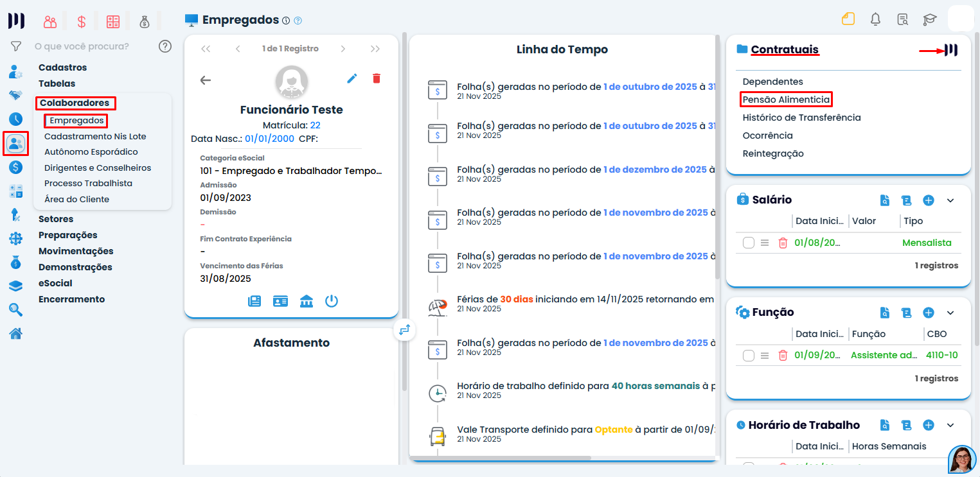Open Ocorrência in Contratuais panel
The width and height of the screenshot is (980, 477).
[767, 135]
